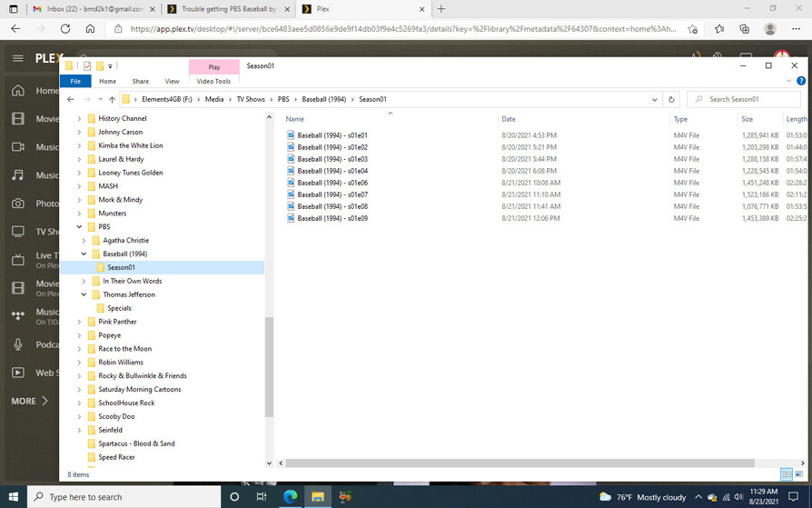Select file Baseball (1994) - s01e01

(332, 135)
